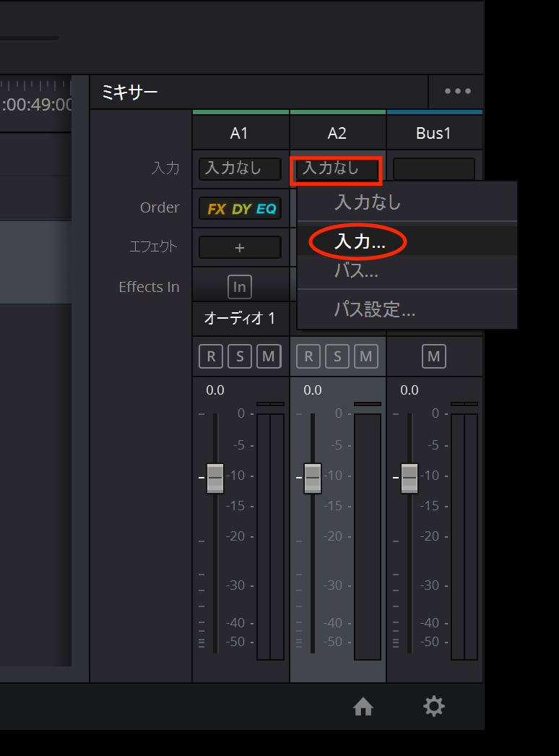
Task: Open the Bus1 input dropdown
Action: pos(434,169)
